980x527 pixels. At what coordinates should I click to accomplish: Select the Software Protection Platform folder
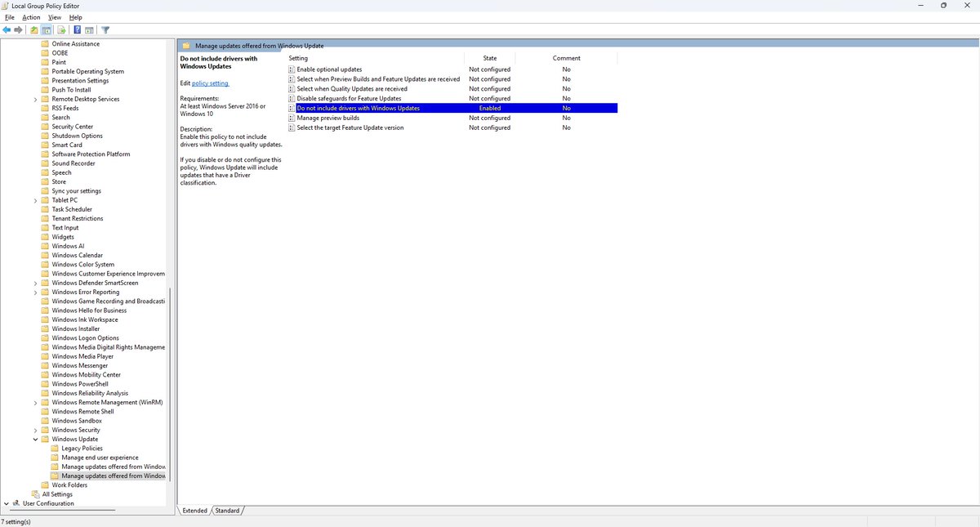tap(91, 154)
